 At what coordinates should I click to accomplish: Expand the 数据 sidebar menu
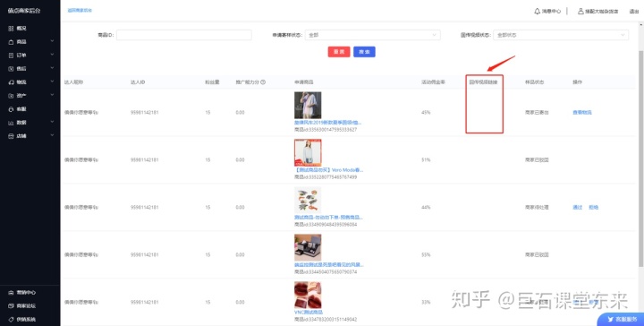pos(30,123)
